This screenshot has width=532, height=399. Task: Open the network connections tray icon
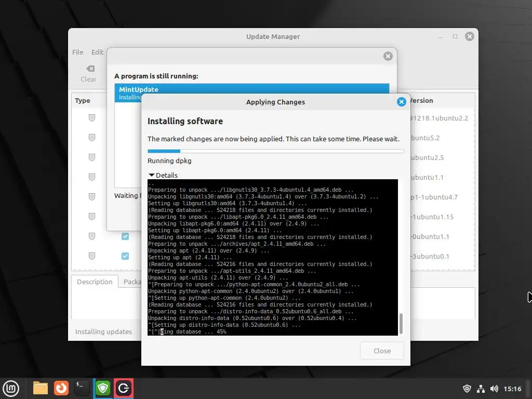click(x=481, y=389)
